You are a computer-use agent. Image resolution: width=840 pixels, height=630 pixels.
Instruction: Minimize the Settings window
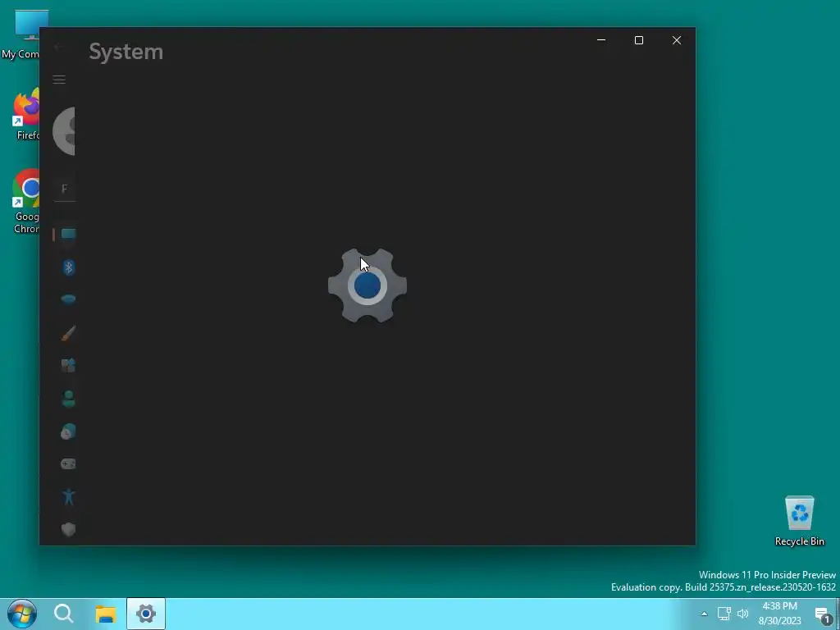tap(601, 40)
